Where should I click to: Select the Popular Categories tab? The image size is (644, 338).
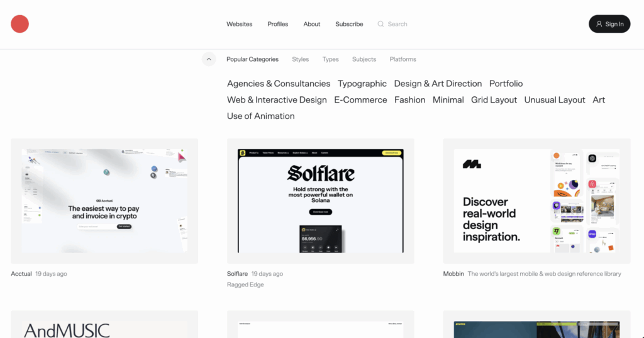tap(253, 59)
